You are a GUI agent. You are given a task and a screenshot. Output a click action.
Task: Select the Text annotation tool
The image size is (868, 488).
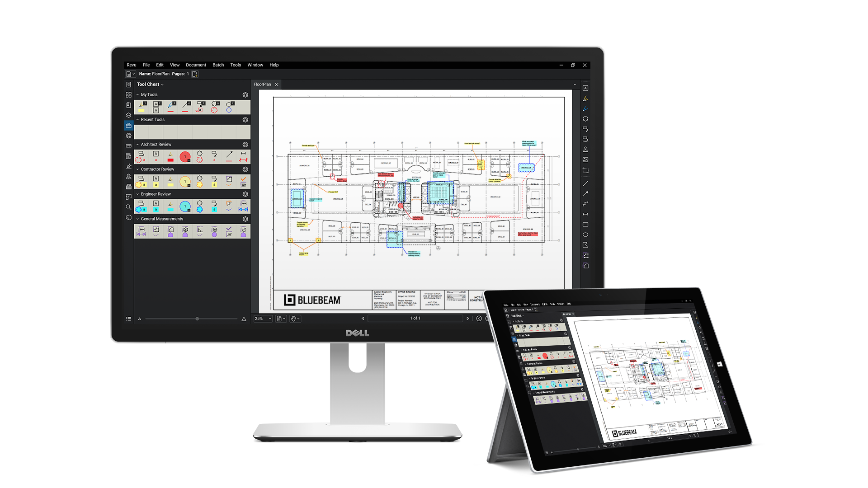pos(585,89)
